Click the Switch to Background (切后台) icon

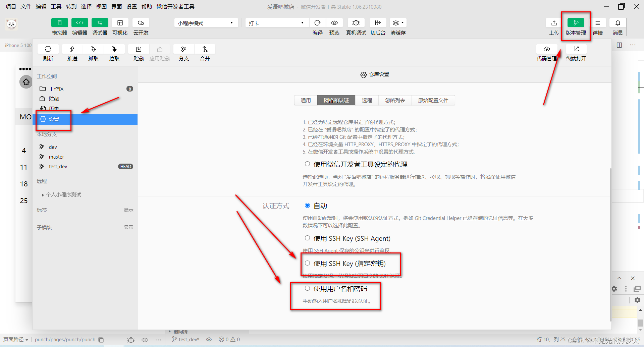click(378, 23)
